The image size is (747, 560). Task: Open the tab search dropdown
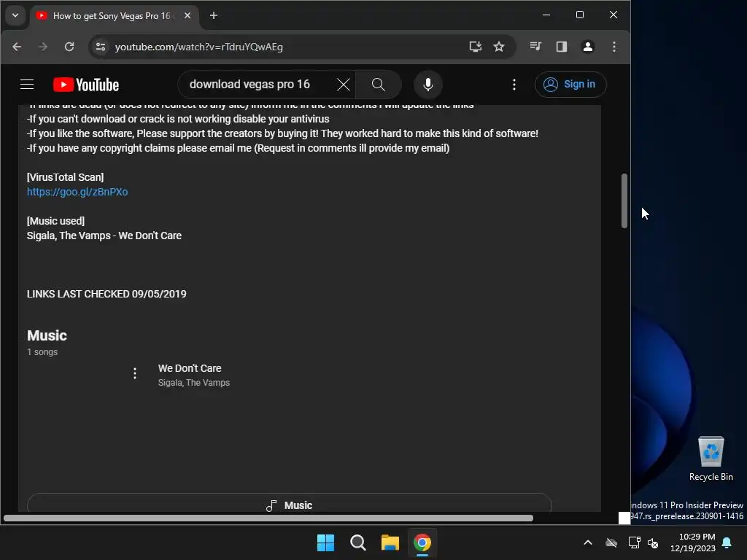pyautogui.click(x=15, y=16)
